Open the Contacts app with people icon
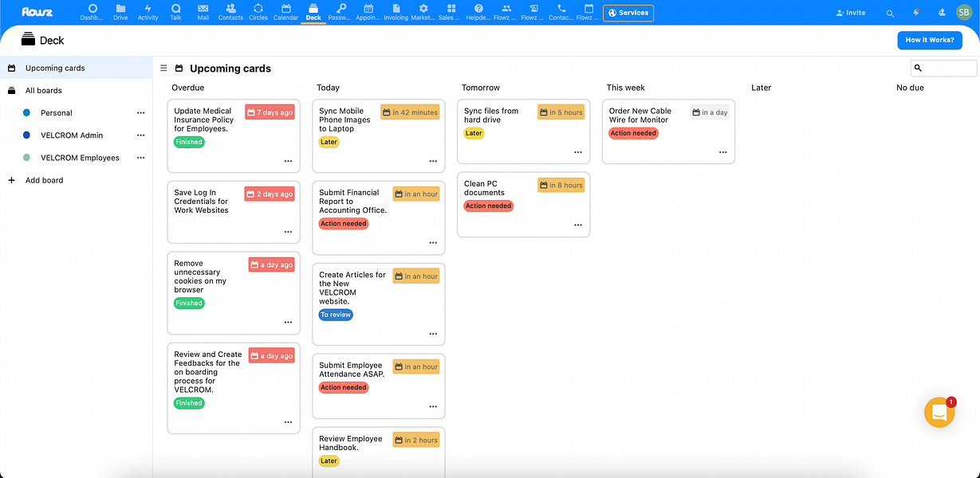980x478 pixels. pyautogui.click(x=230, y=12)
